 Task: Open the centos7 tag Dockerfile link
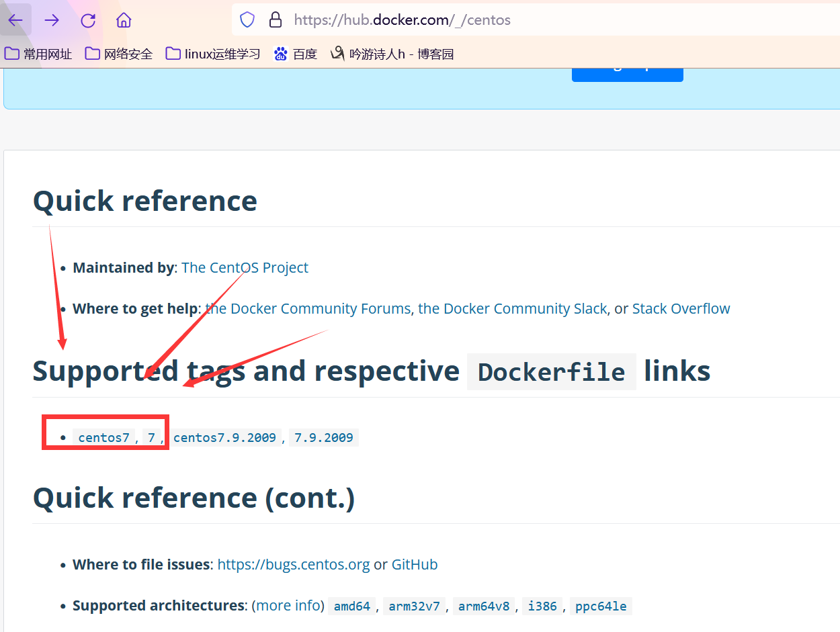point(103,437)
